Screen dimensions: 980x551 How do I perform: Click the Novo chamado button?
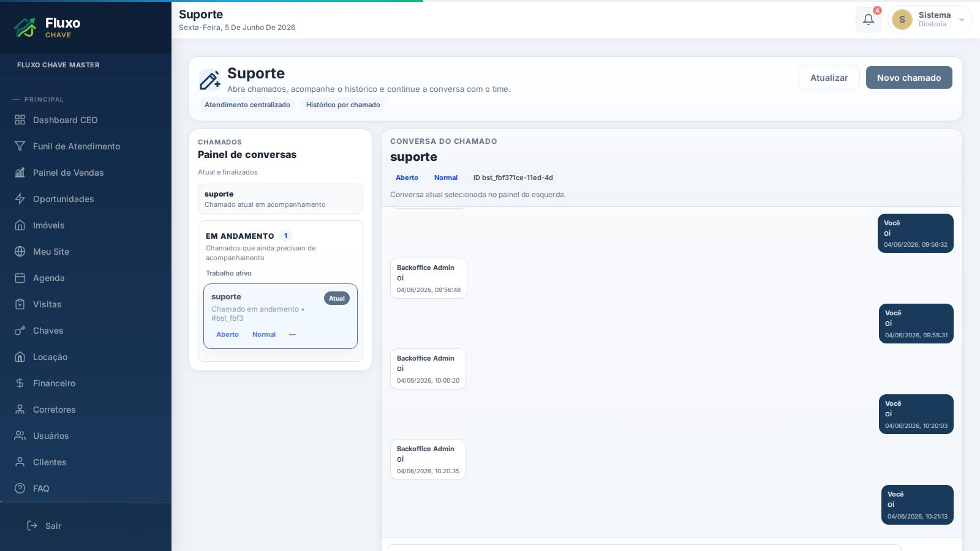click(909, 78)
